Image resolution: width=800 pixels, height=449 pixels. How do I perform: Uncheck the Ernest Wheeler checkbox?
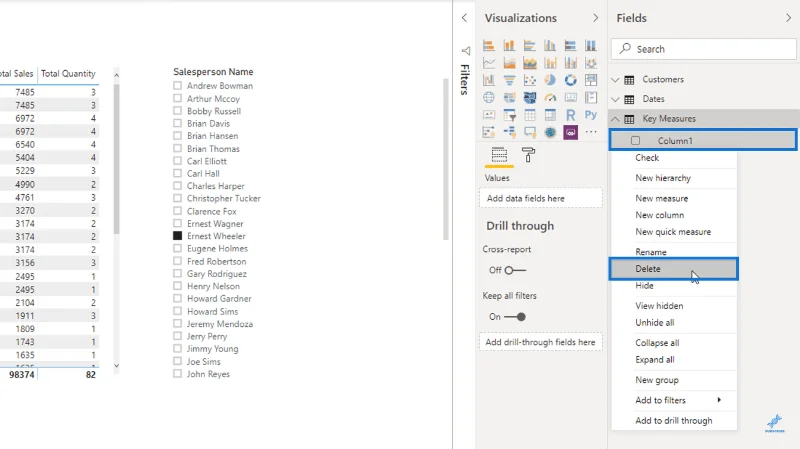(x=177, y=236)
